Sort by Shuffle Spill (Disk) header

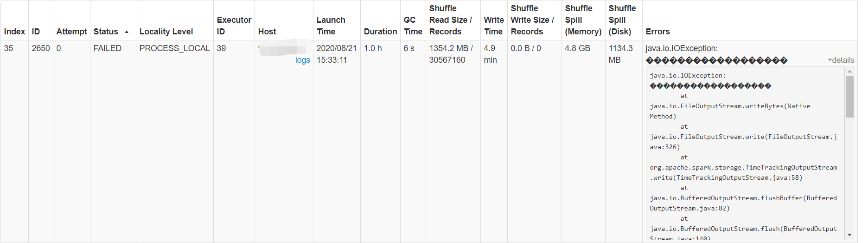[x=622, y=20]
